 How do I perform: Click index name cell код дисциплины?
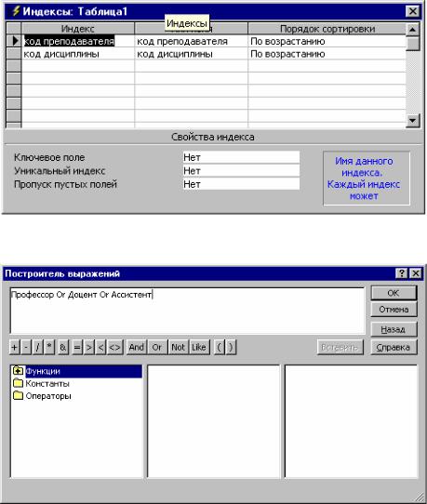[78, 54]
